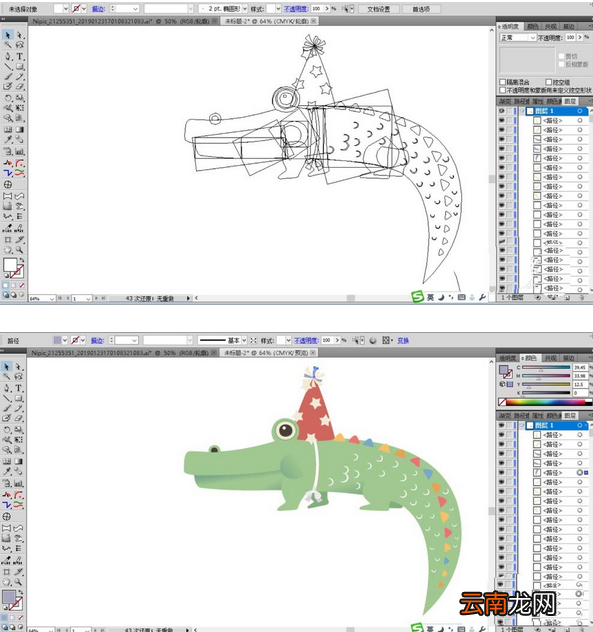The width and height of the screenshot is (593, 632).
Task: Select the Eyedropper tool in upper window
Action: click(7, 140)
